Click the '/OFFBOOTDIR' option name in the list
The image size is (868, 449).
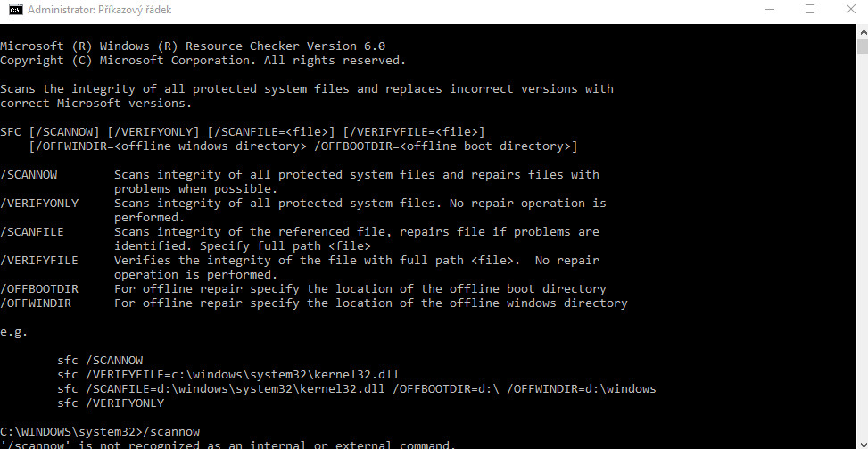pyautogui.click(x=39, y=289)
